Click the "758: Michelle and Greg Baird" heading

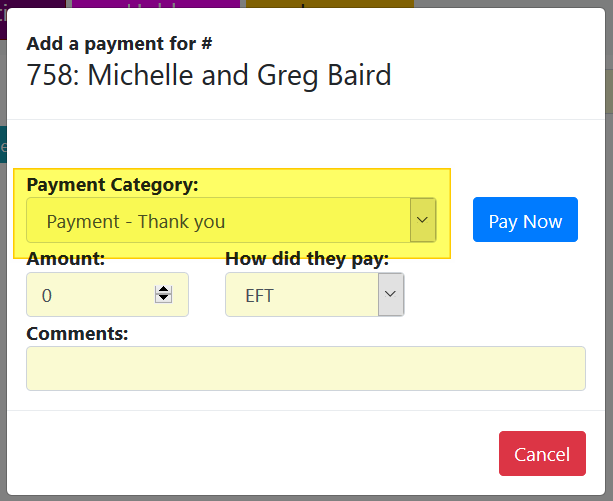[209, 76]
